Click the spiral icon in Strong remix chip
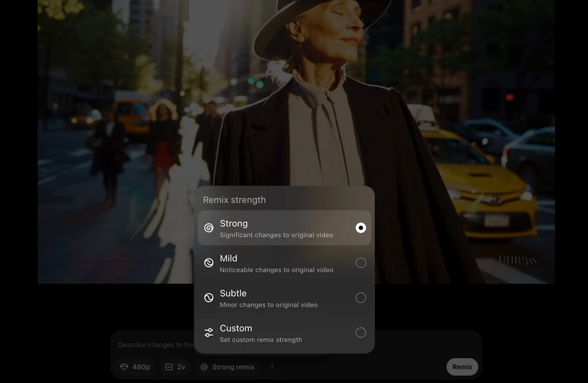Viewport: 588px width, 383px height. (204, 367)
